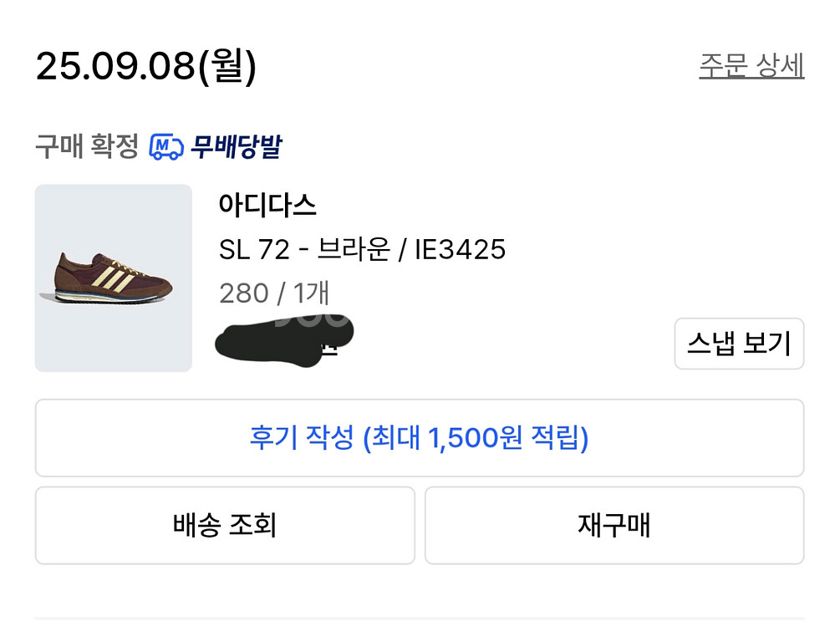Select the size and quantity text 280 / 1개

click(x=274, y=293)
